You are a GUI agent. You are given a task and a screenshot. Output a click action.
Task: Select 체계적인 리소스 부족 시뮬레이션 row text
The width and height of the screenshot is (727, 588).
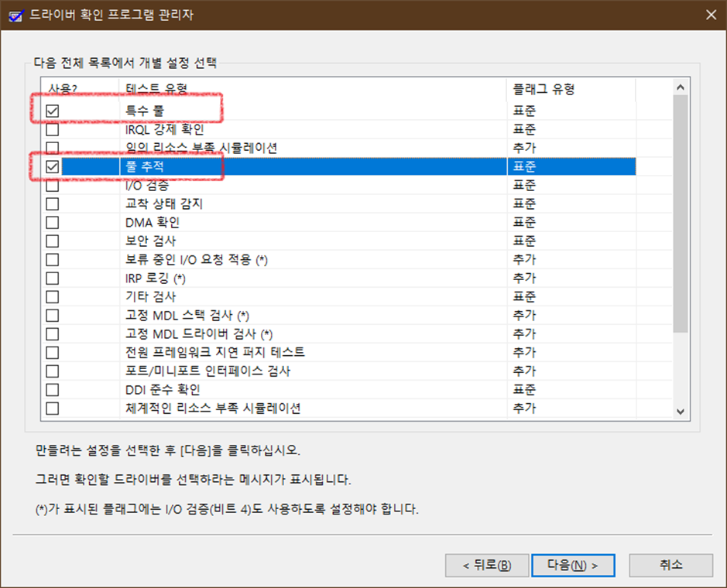click(213, 409)
